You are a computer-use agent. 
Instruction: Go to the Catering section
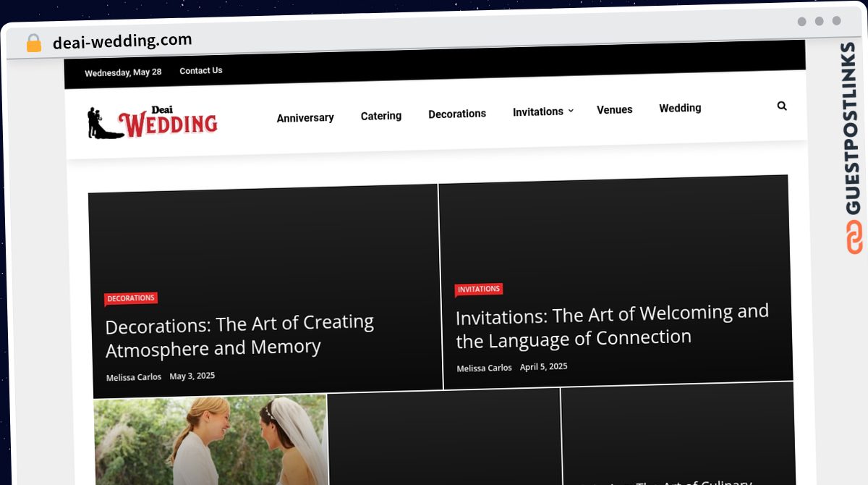pos(381,116)
